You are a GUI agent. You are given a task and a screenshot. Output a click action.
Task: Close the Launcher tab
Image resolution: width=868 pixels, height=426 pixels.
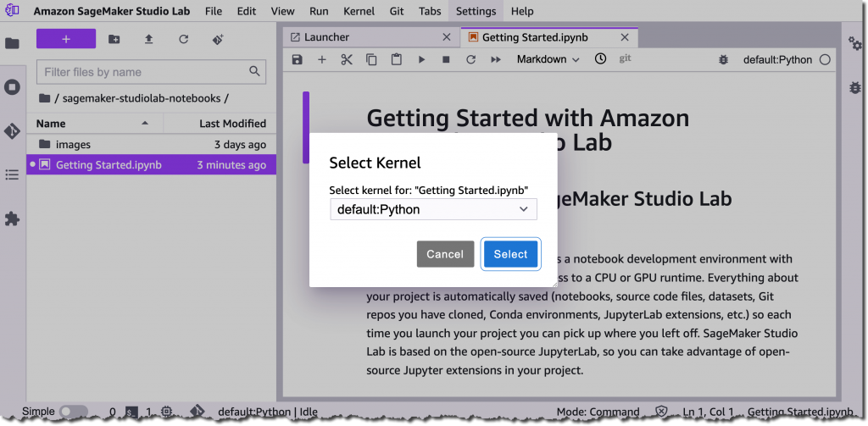(x=447, y=37)
